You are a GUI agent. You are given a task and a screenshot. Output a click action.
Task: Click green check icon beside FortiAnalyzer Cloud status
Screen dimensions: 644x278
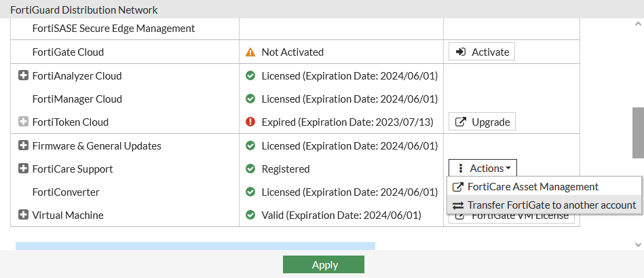(x=250, y=76)
